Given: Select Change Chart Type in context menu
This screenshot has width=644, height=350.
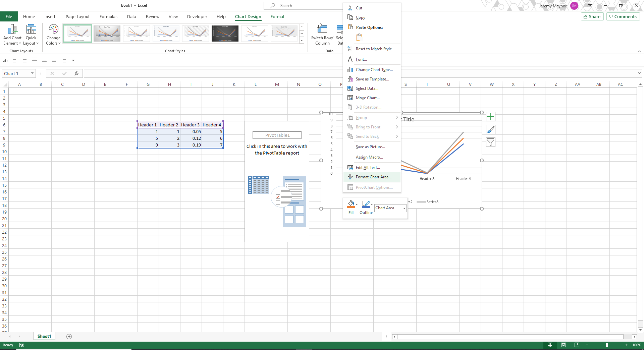Looking at the screenshot, I should pyautogui.click(x=372, y=70).
